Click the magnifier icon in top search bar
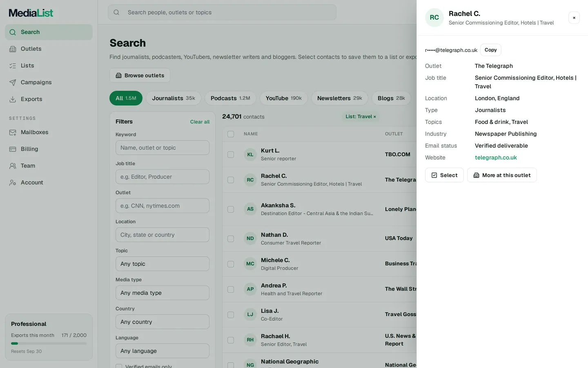Screen dimensions: 588x368 (116, 12)
